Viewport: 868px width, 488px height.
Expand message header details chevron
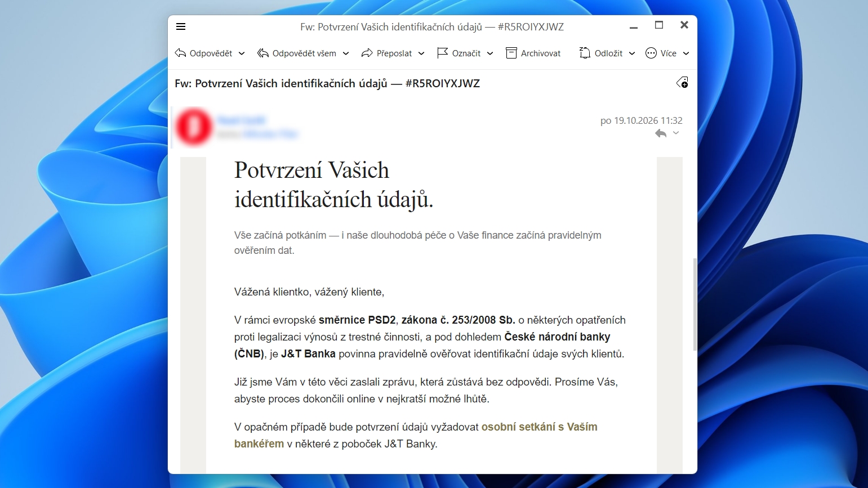[676, 133]
